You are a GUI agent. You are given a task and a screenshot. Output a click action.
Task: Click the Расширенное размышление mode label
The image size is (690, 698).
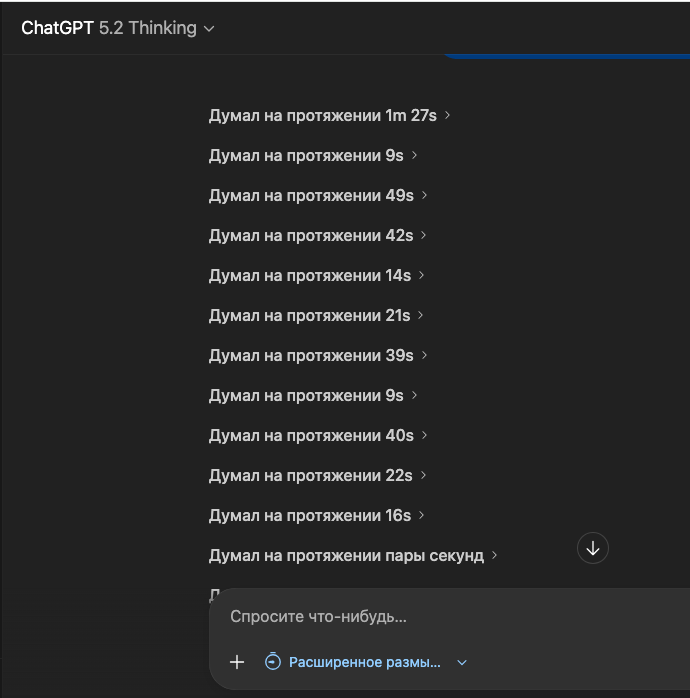pyautogui.click(x=364, y=662)
